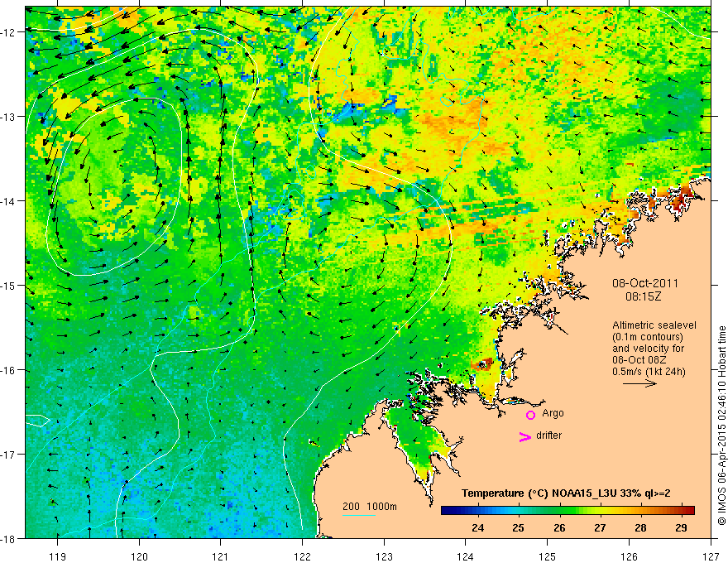Viewport: 728px width, 563px height.
Task: Click the 'Altimetric sealevel' text
Action: click(654, 325)
